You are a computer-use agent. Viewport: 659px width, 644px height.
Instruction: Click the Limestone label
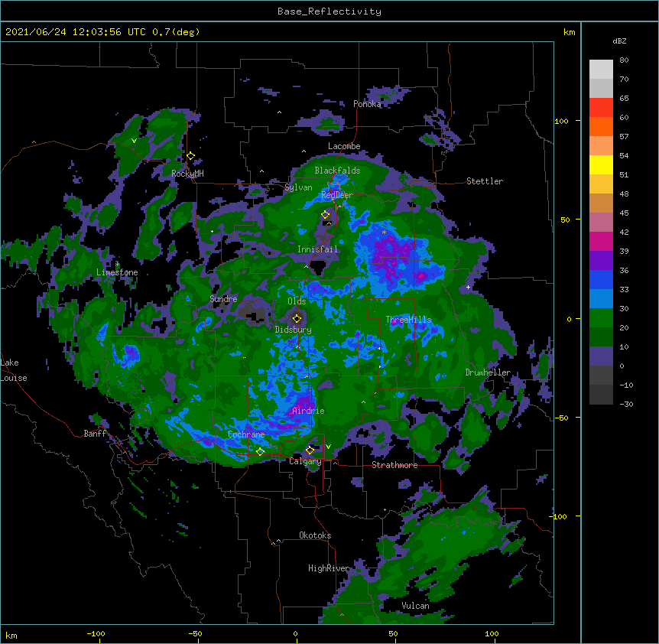(117, 272)
